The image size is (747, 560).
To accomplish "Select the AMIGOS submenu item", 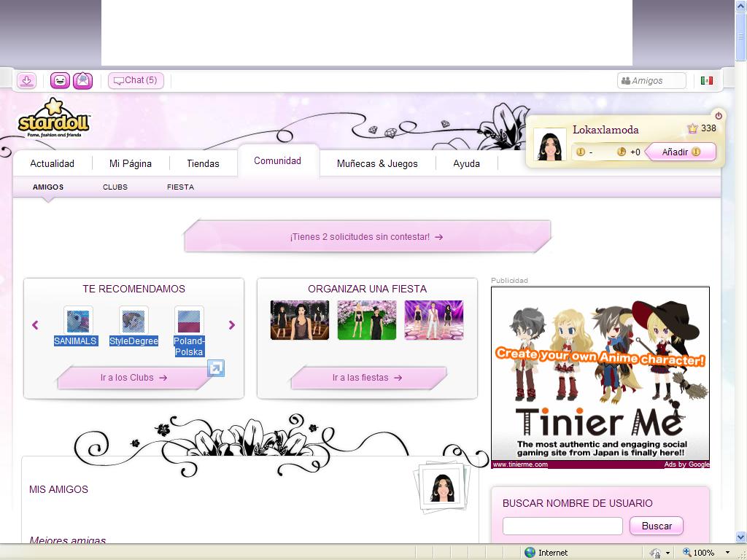I will pyautogui.click(x=48, y=187).
